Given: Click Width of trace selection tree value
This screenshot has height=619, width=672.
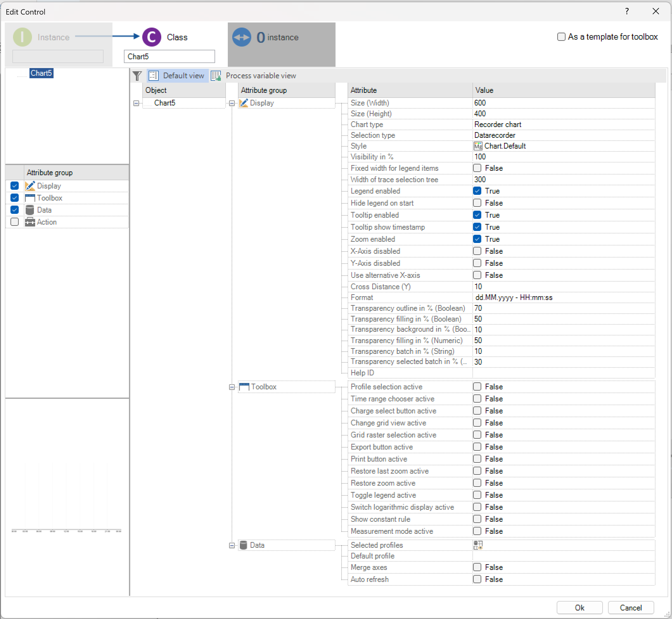Looking at the screenshot, I should (x=563, y=180).
